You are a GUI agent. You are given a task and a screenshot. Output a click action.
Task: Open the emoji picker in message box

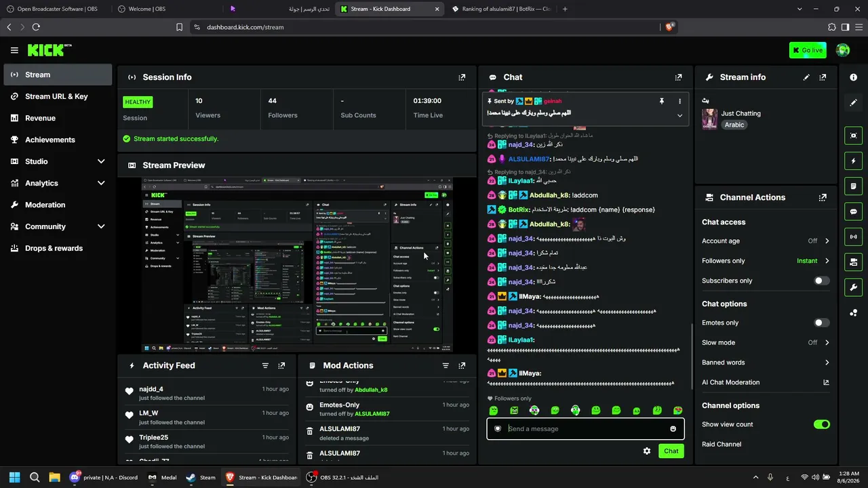673,428
